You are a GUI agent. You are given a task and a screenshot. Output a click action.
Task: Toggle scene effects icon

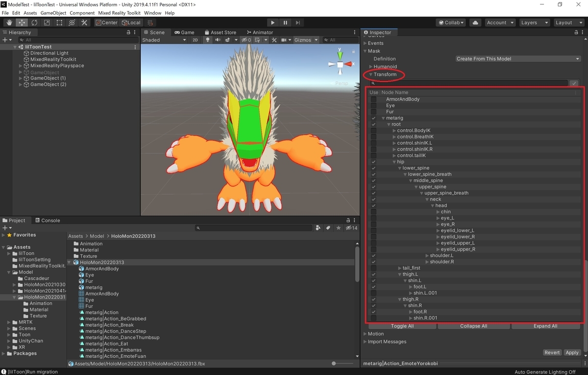tap(228, 40)
